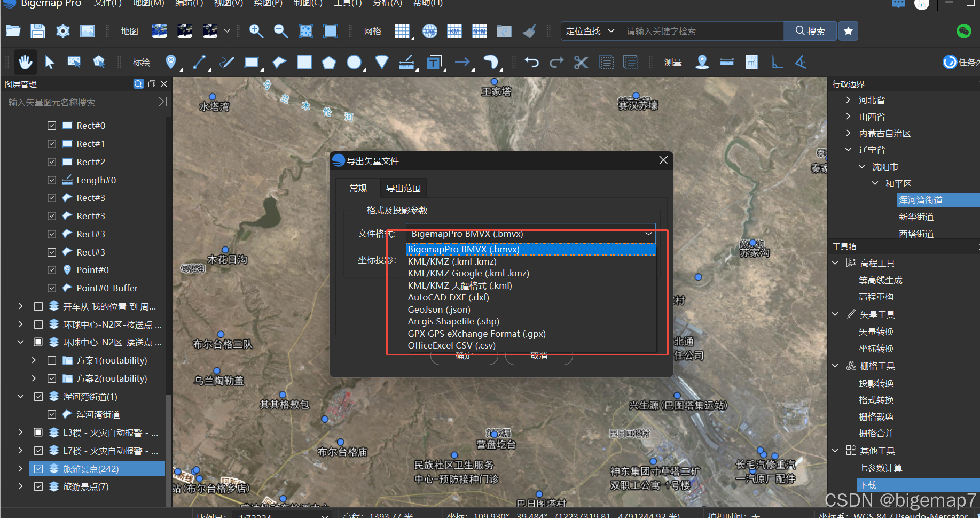Cut with the scissors tool
Viewport: 980px width, 518px height.
581,63
